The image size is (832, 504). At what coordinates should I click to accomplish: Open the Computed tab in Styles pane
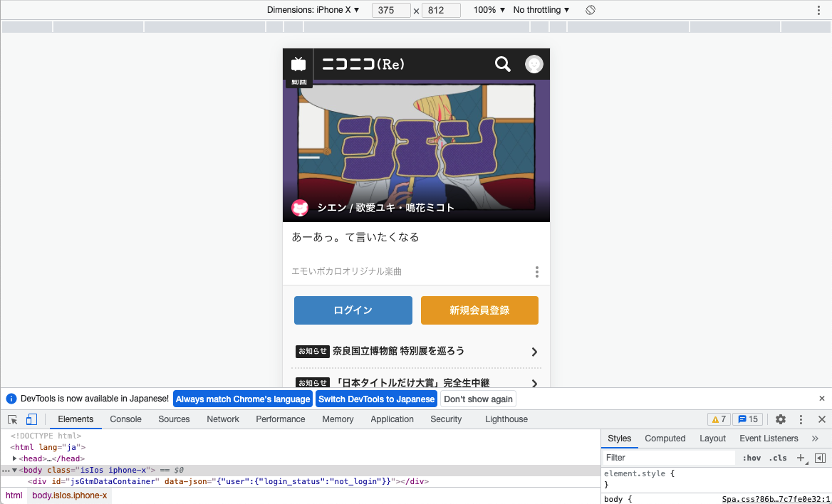665,439
